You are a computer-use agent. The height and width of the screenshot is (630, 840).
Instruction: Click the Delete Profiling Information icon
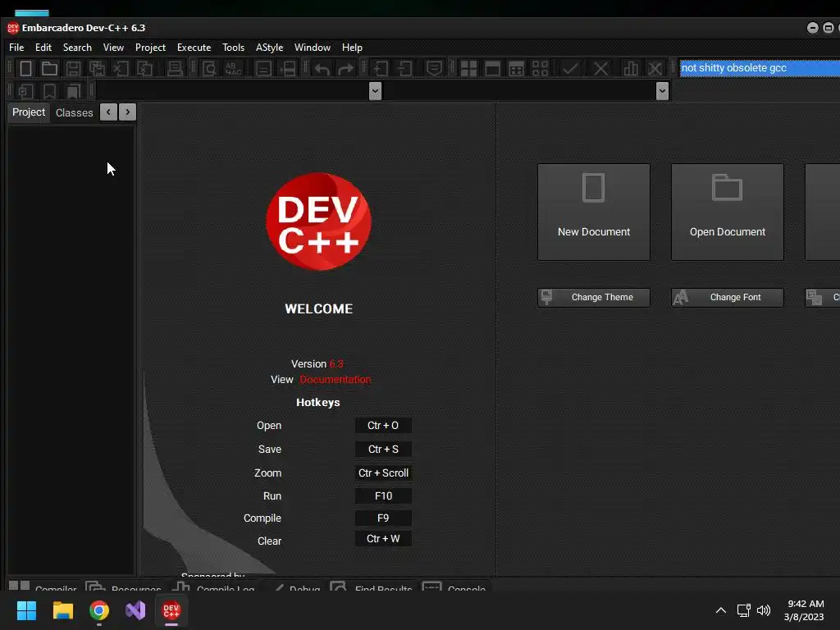coord(655,69)
